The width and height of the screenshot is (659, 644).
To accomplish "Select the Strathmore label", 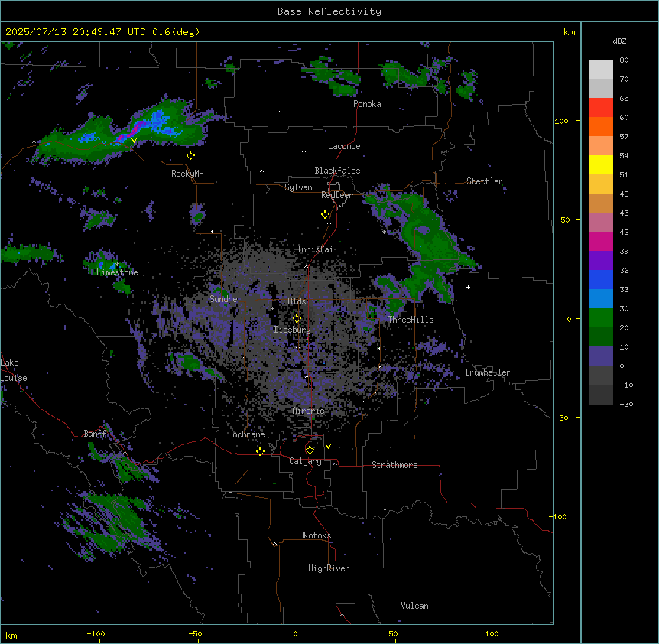I will [394, 465].
